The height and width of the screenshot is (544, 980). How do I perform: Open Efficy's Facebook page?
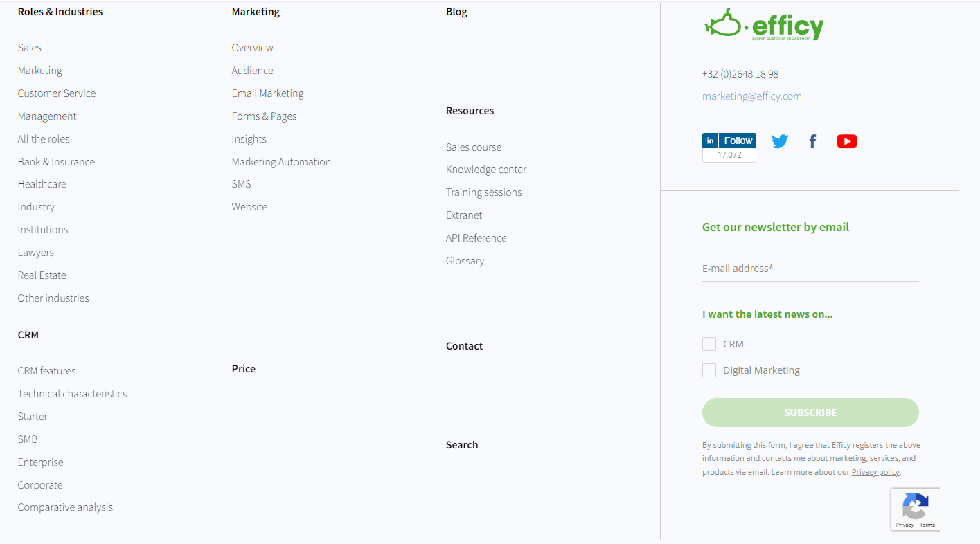click(x=812, y=140)
